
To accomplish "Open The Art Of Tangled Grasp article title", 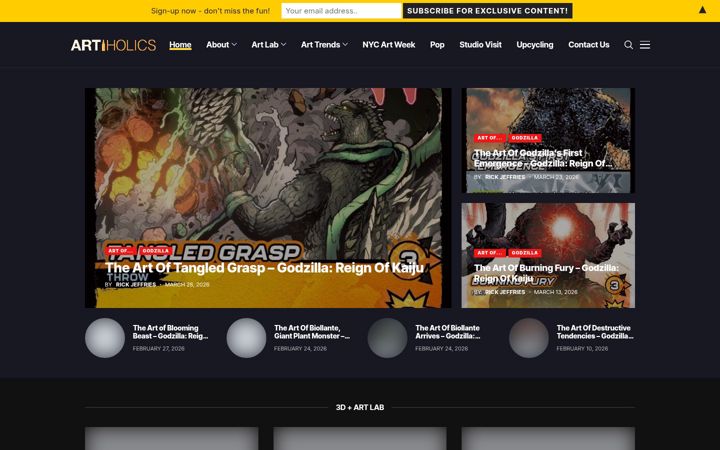I will click(264, 268).
